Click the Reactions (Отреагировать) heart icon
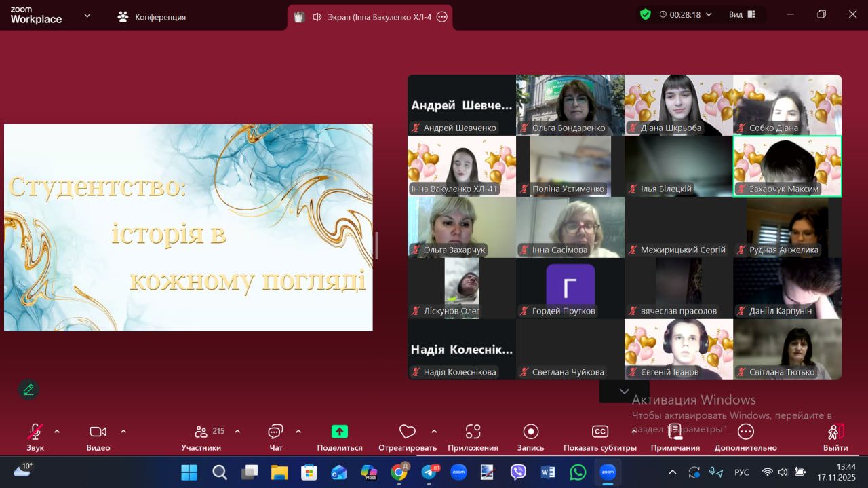 click(x=407, y=432)
